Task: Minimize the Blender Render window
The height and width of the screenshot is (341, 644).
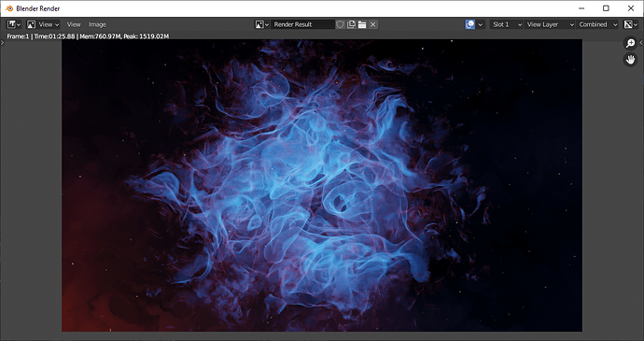Action: (x=581, y=8)
